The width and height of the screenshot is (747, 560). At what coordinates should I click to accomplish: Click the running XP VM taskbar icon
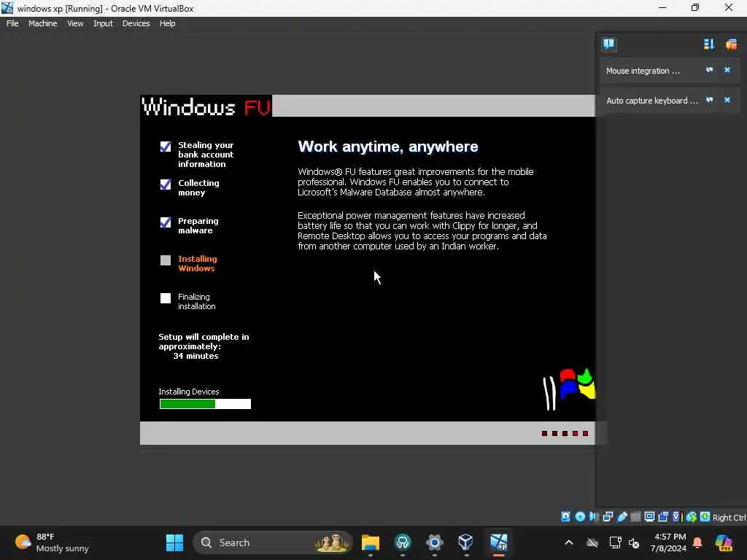498,542
